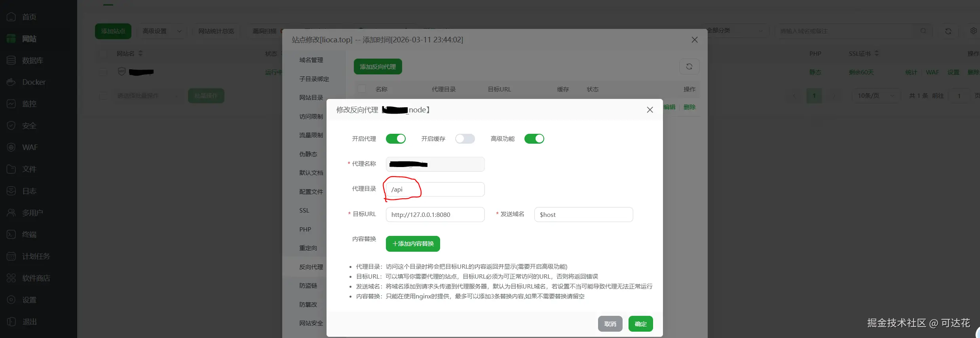980x338 pixels.
Task: Open the Docker sidebar icon
Action: point(11,82)
